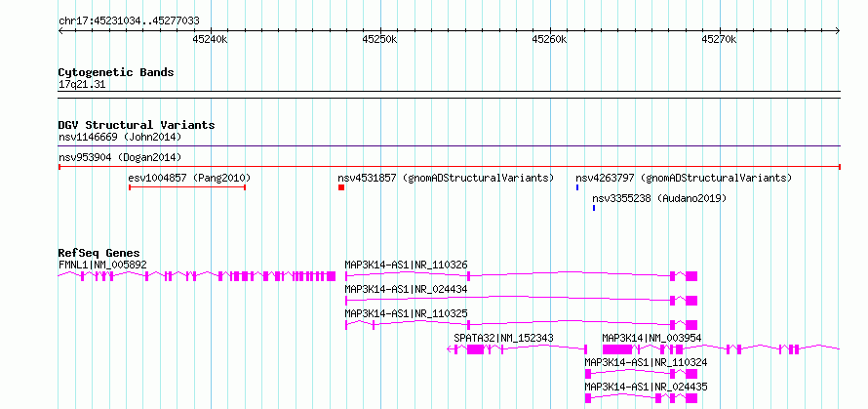The image size is (868, 409).
Task: Click the large SPATA32 exon block
Action: pyautogui.click(x=476, y=349)
